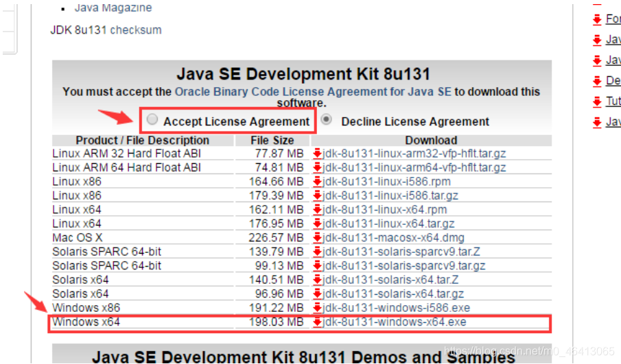Select the Accept License Agreement radio button

point(152,119)
